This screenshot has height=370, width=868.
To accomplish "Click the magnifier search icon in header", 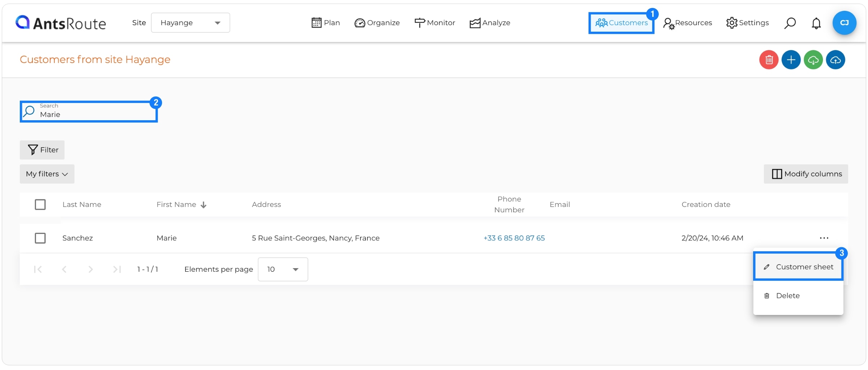I will tap(790, 23).
